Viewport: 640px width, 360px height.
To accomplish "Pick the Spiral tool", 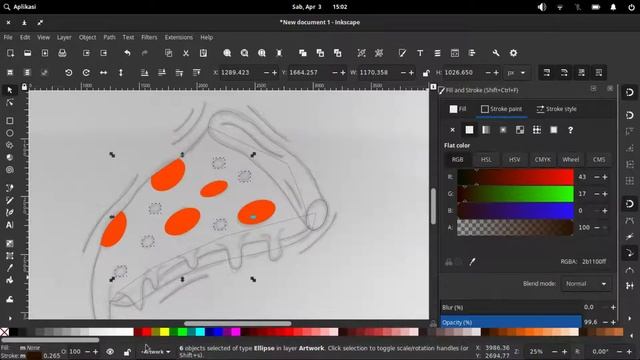I will point(10,170).
